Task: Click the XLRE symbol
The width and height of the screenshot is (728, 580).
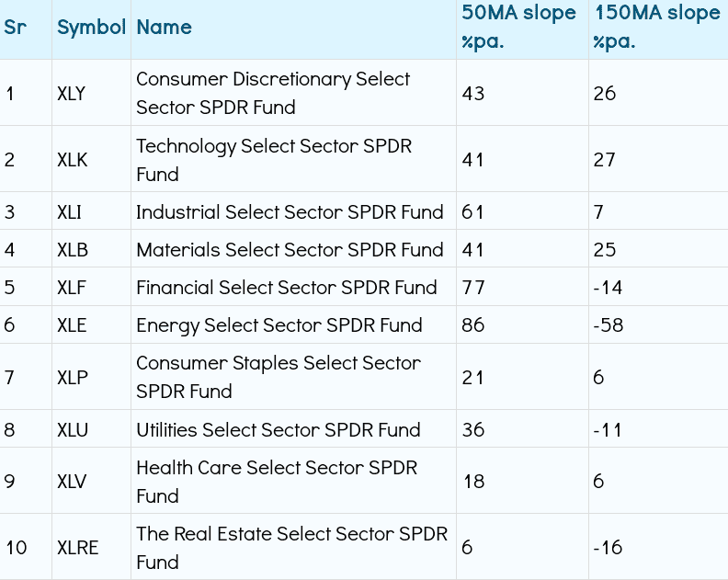Action: (x=77, y=548)
